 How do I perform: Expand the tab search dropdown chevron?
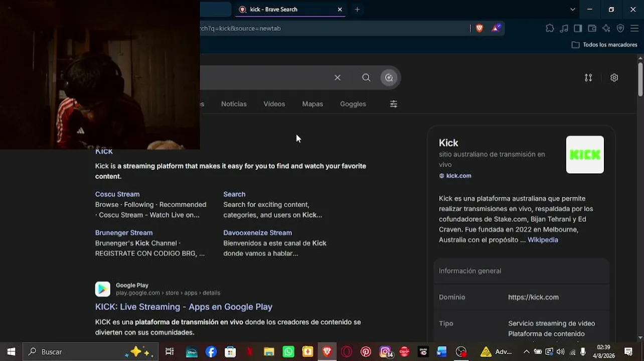(573, 10)
